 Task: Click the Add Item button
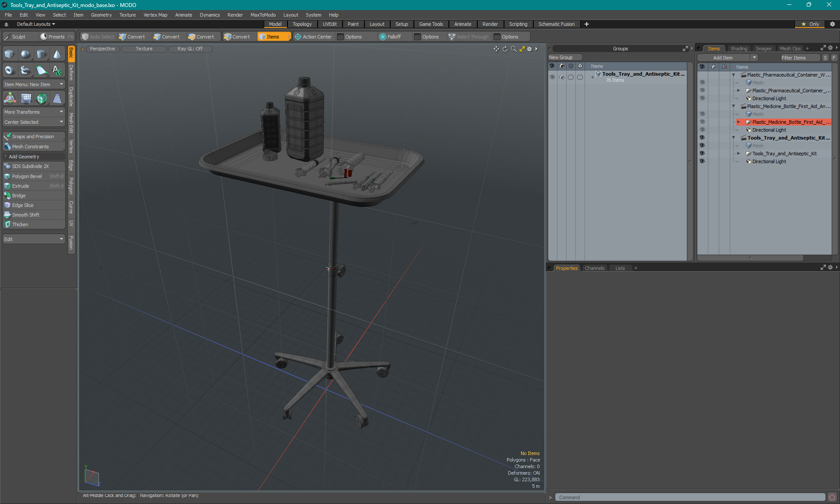[x=723, y=58]
